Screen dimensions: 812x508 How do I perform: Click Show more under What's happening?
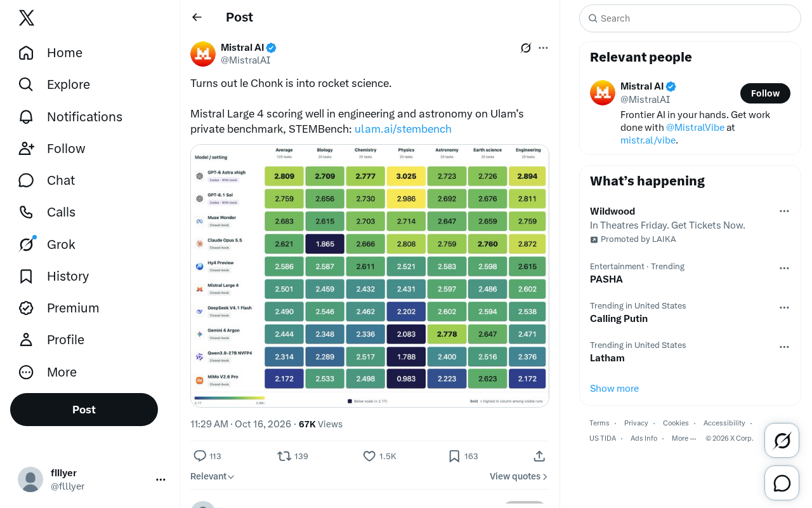pyautogui.click(x=614, y=389)
